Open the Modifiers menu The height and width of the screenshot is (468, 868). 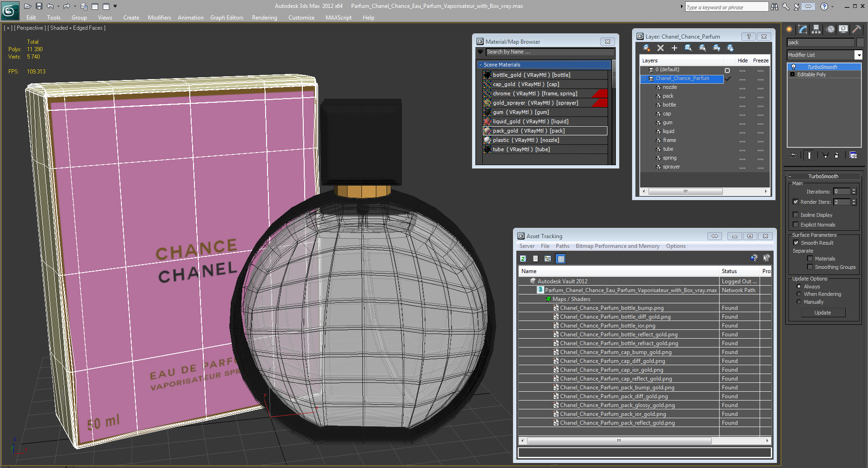point(160,18)
